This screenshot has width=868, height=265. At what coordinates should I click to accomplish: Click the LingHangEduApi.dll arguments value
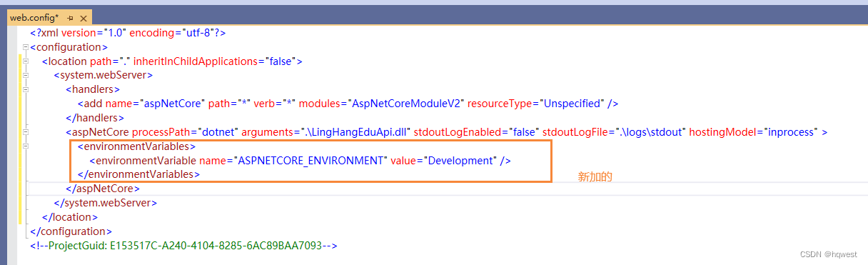pyautogui.click(x=347, y=132)
